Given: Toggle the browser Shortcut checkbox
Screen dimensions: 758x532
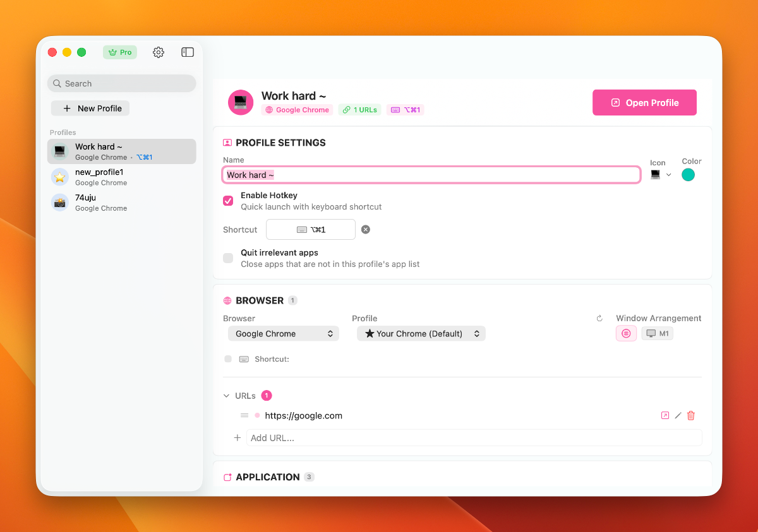Looking at the screenshot, I should coord(228,359).
